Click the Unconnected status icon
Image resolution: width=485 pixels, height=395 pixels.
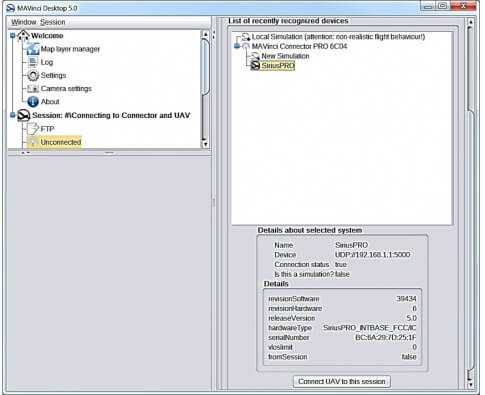pos(33,142)
